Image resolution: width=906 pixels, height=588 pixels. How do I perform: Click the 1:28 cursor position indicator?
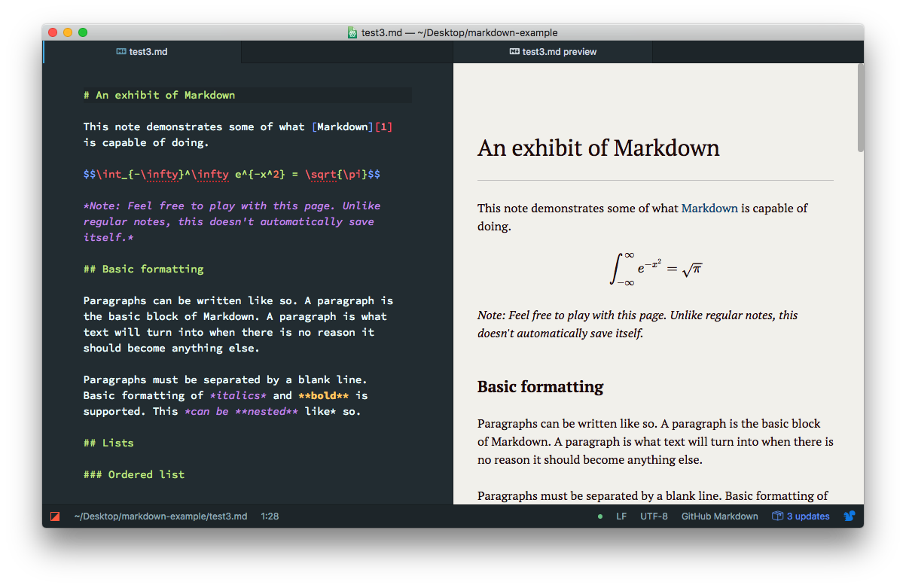pos(270,516)
